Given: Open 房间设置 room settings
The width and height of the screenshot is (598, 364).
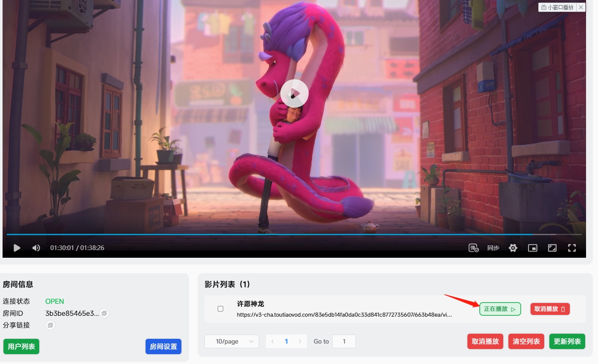Looking at the screenshot, I should coord(163,347).
